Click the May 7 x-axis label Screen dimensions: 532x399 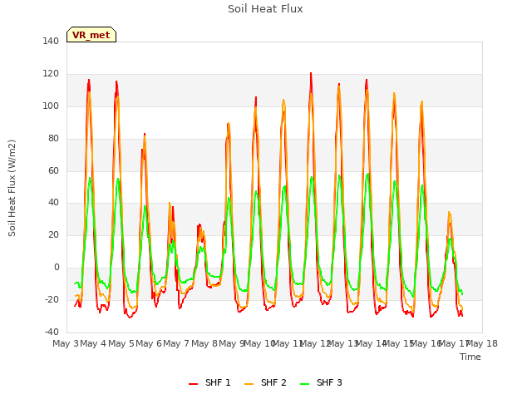(x=176, y=343)
